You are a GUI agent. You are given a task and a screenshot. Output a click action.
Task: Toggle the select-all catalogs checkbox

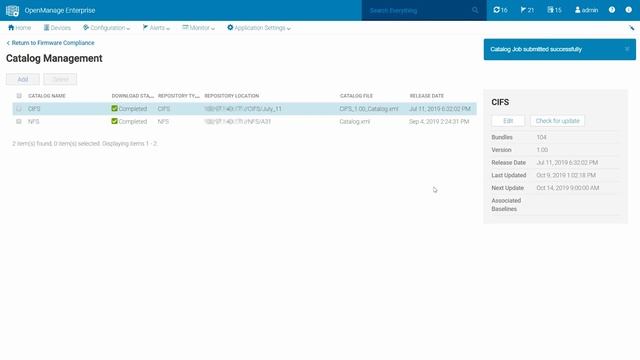point(19,96)
